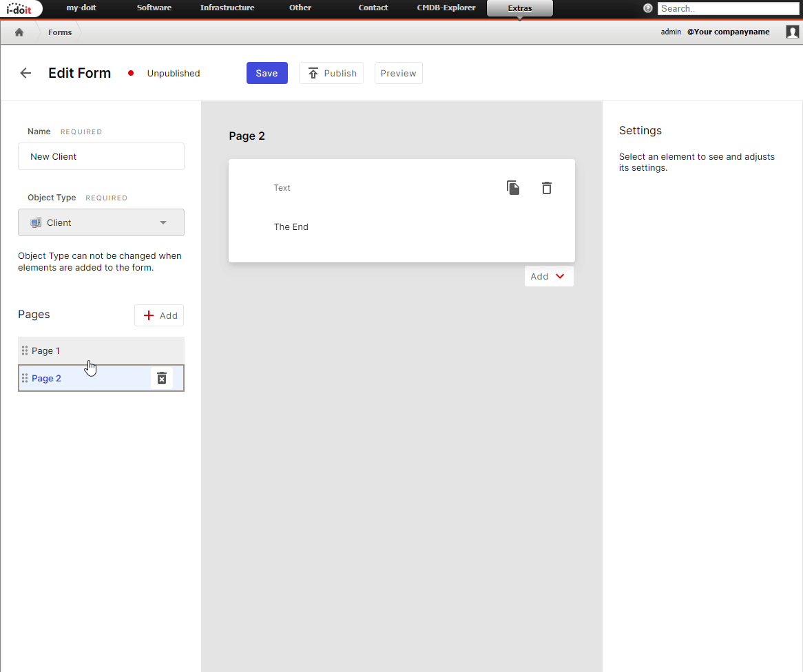Click the Search field in top bar
The height and width of the screenshot is (672, 803).
point(728,8)
